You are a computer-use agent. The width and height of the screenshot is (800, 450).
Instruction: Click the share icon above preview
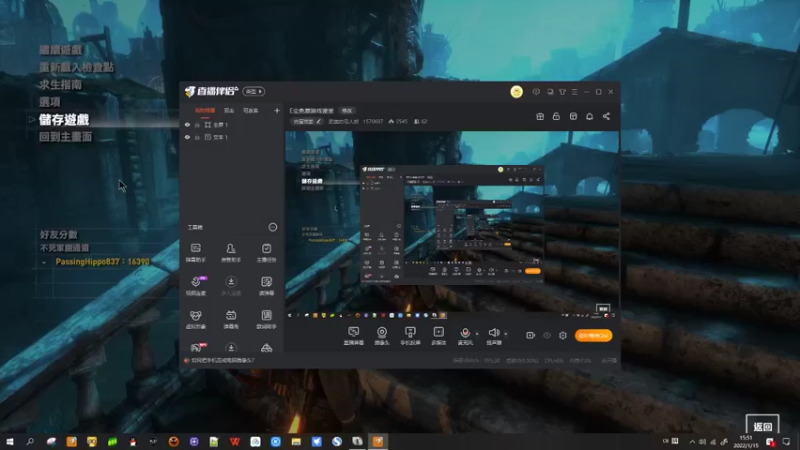tap(606, 116)
